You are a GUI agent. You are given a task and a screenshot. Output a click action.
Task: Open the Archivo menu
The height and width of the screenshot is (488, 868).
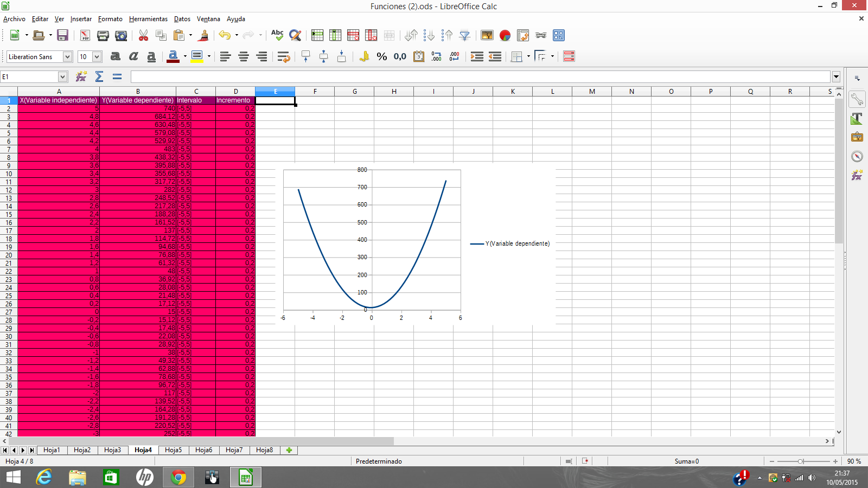pos(14,19)
